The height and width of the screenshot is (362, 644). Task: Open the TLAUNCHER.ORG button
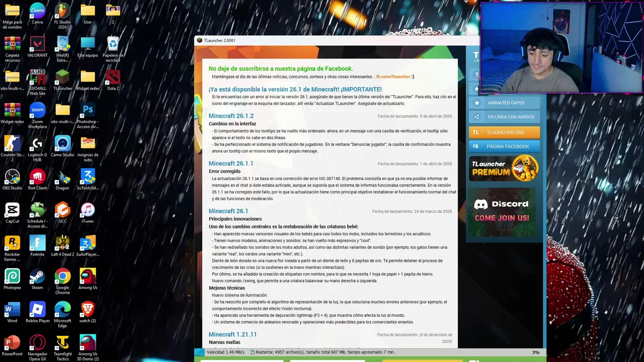pyautogui.click(x=505, y=132)
